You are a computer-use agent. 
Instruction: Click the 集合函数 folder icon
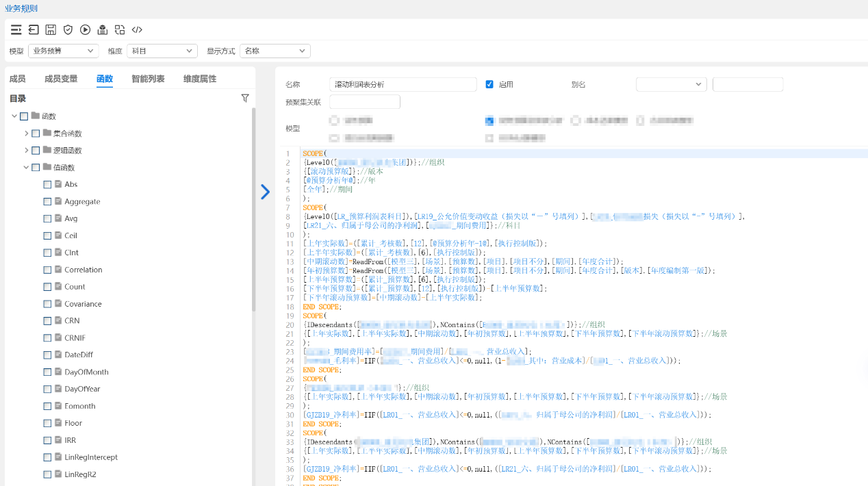tap(47, 133)
